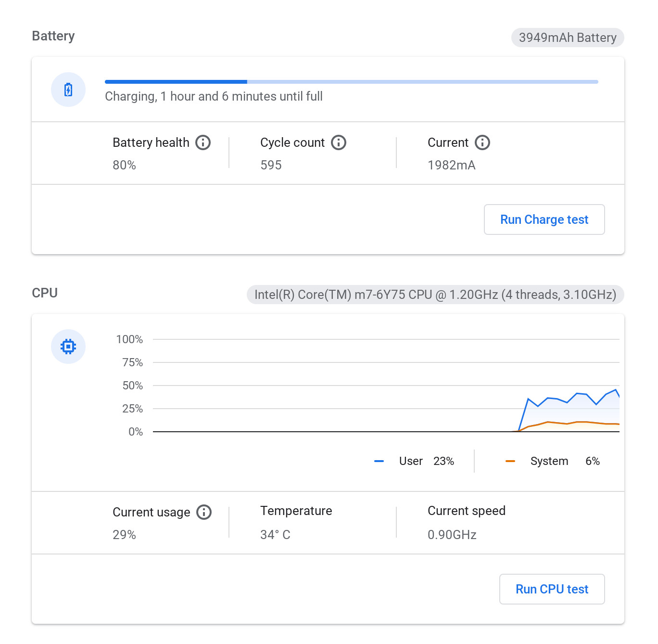Click the 29% current usage value
The height and width of the screenshot is (644, 658).
click(124, 535)
